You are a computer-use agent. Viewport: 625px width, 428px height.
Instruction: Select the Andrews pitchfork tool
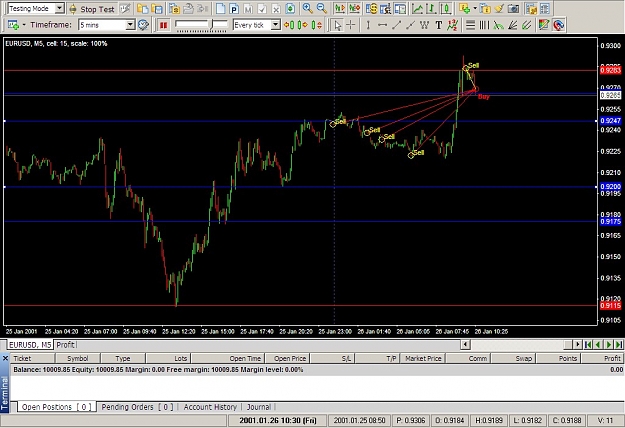click(527, 25)
